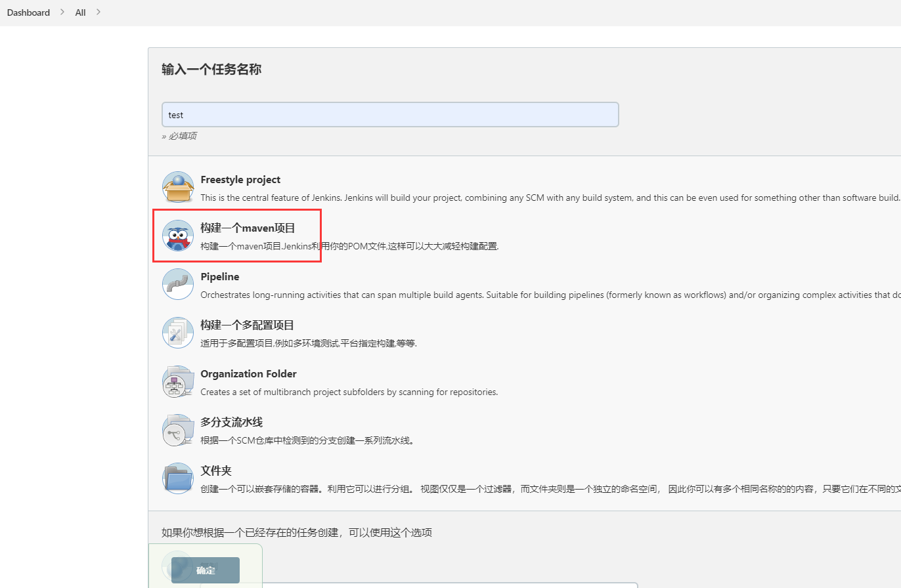Click the Freestyle project box icon
Viewport: 901px width, 588px height.
click(178, 187)
